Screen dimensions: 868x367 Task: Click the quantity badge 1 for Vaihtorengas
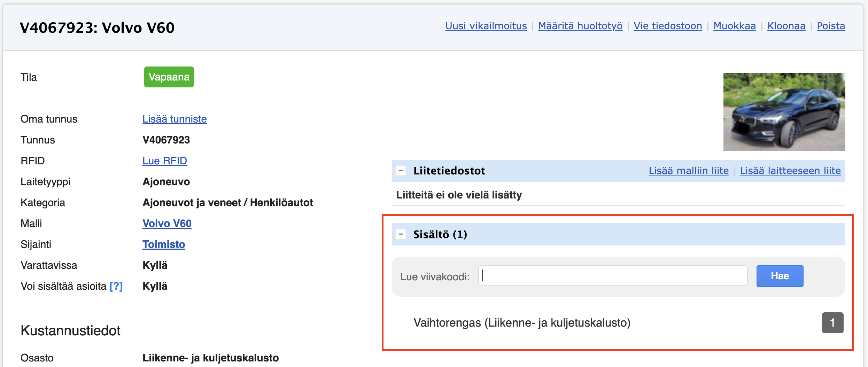832,323
